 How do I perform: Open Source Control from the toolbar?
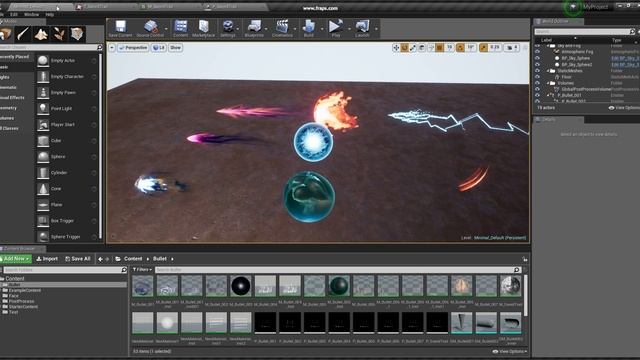(x=150, y=27)
